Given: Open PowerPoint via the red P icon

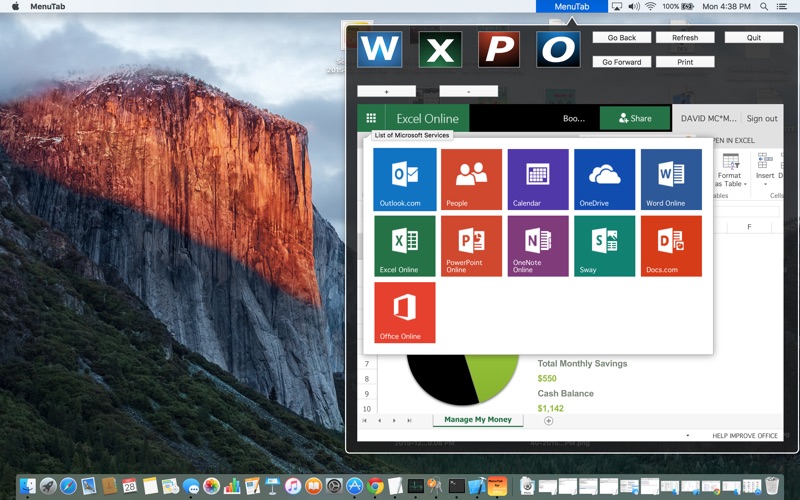Looking at the screenshot, I should [499, 49].
